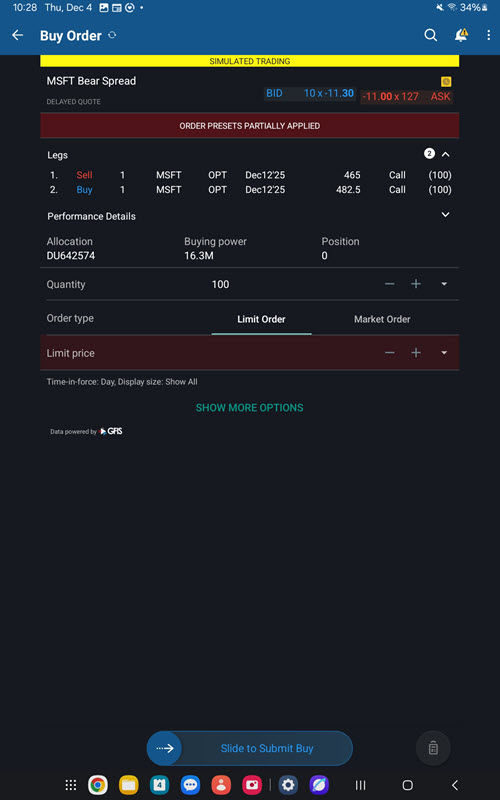
Task: Tap the back arrow in header
Action: 18,35
